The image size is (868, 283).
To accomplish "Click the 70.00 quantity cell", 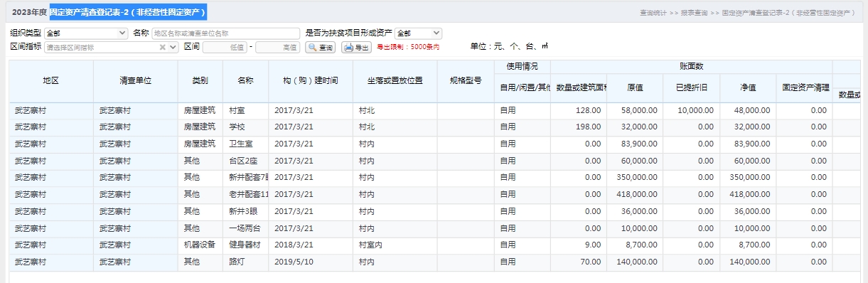I will point(579,262).
